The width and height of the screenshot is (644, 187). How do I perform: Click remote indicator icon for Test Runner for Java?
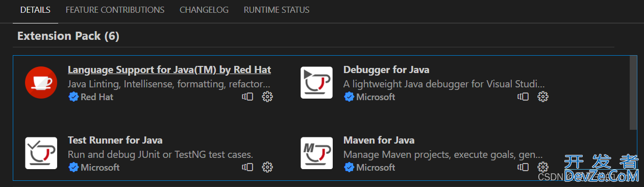click(247, 167)
